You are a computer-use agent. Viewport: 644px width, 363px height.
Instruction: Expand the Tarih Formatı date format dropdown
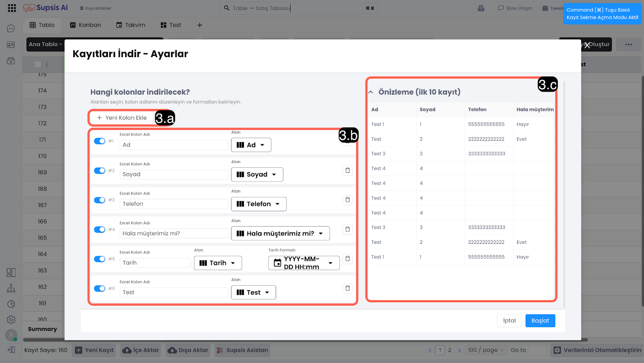[x=304, y=263]
